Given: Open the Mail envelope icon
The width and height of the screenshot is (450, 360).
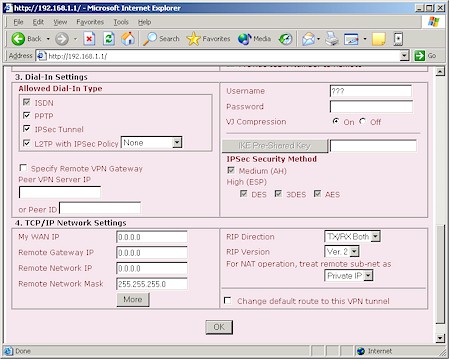Looking at the screenshot, I should 309,39.
